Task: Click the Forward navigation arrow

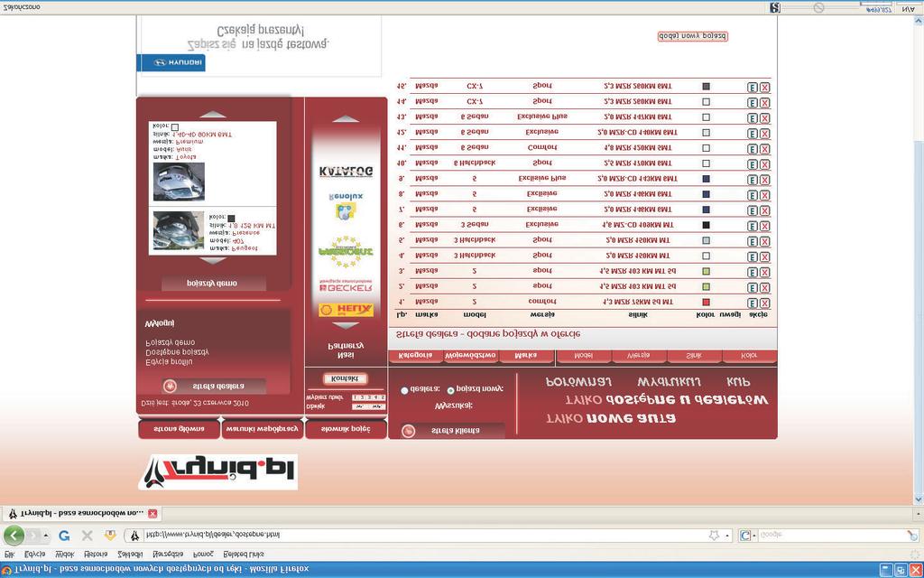Action: [32, 536]
